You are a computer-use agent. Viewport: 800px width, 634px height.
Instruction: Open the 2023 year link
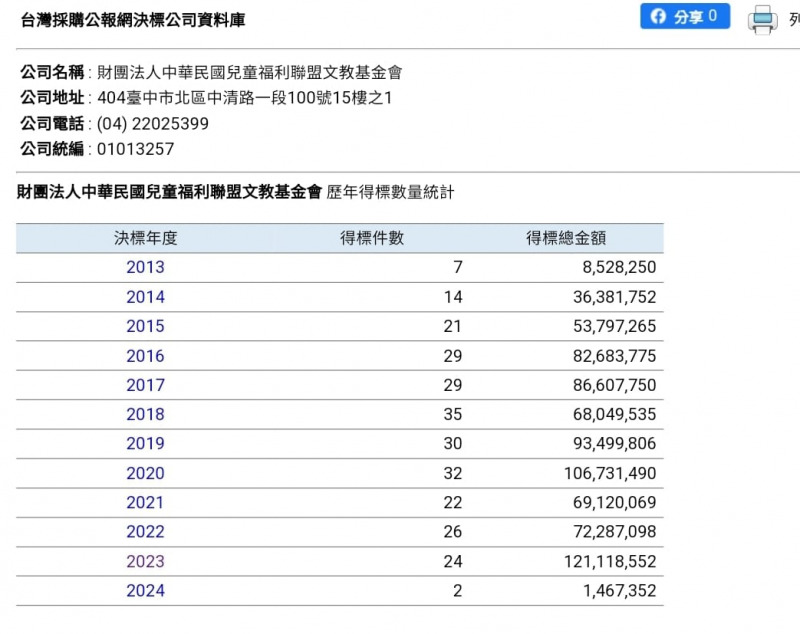[x=145, y=561]
